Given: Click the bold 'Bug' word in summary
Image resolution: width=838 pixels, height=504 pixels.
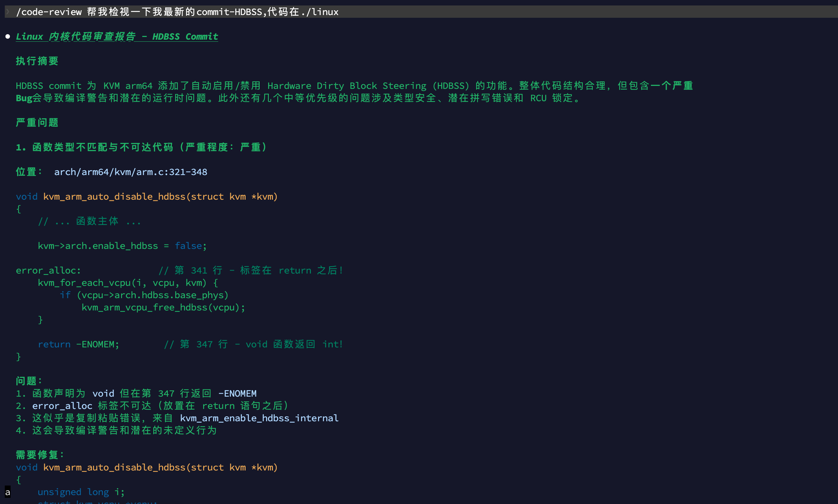Looking at the screenshot, I should click(x=24, y=98).
